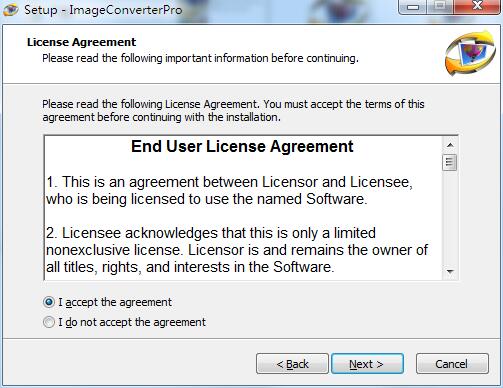Click the "Setup - ImageConverterPro" title bar text

103,10
